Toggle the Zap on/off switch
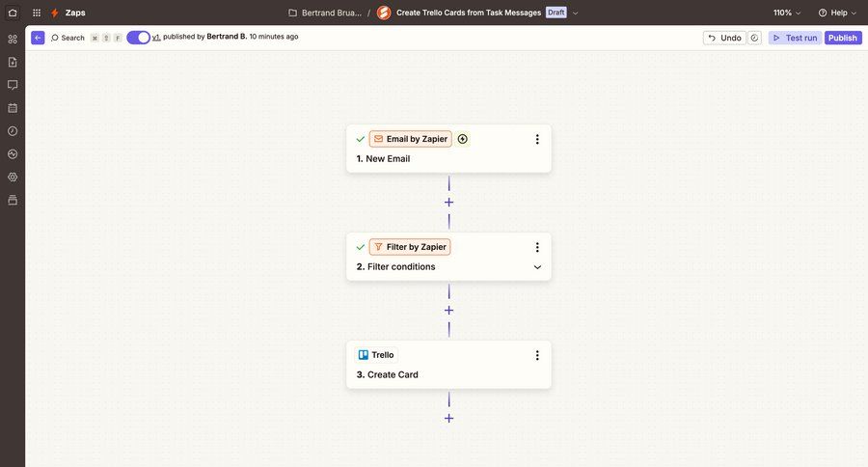Image resolution: width=868 pixels, height=467 pixels. pos(138,37)
